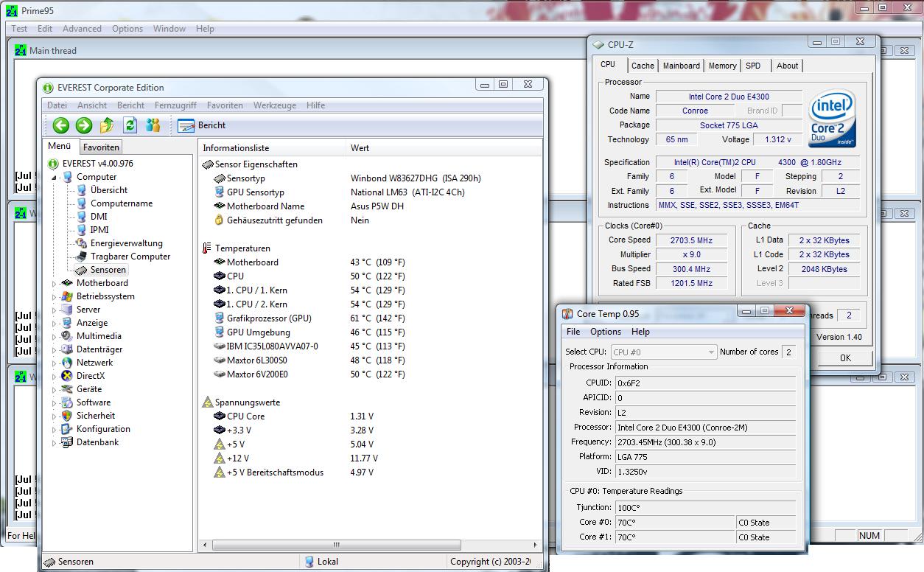The width and height of the screenshot is (924, 572).
Task: Click the Geräte icon in the tree
Action: (x=68, y=389)
